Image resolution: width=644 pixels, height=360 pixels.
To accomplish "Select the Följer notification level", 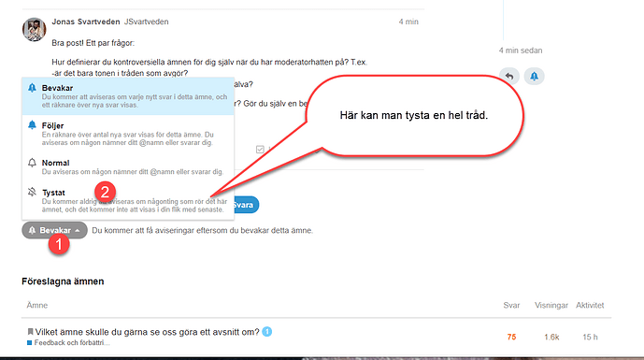I will point(128,134).
